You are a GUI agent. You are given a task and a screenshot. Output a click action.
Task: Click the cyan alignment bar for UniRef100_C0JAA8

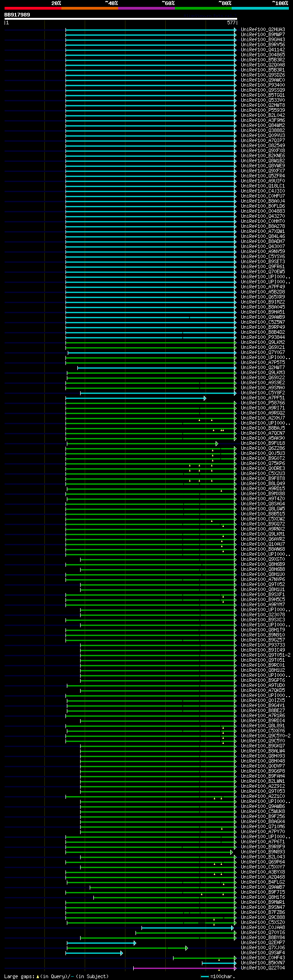tap(188, 928)
